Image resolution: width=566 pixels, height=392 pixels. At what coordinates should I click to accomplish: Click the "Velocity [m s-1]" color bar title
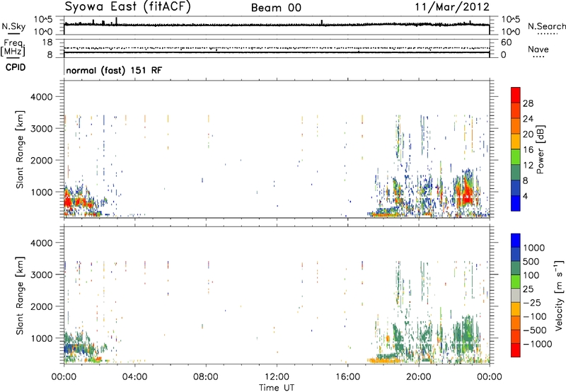559,295
